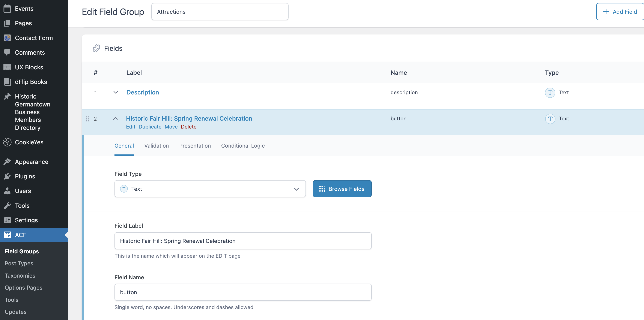Click the UX Blocks grid icon

pos(7,67)
